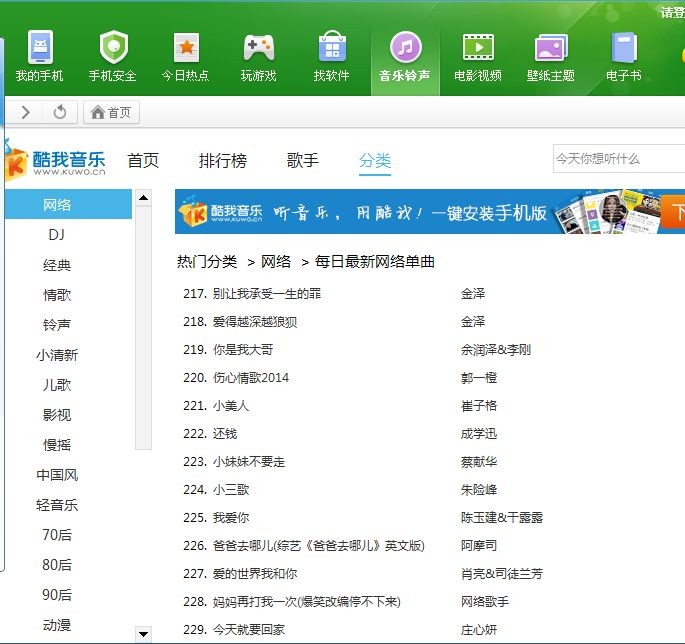Open 壁纸主题 wallpaper icon

tap(551, 47)
